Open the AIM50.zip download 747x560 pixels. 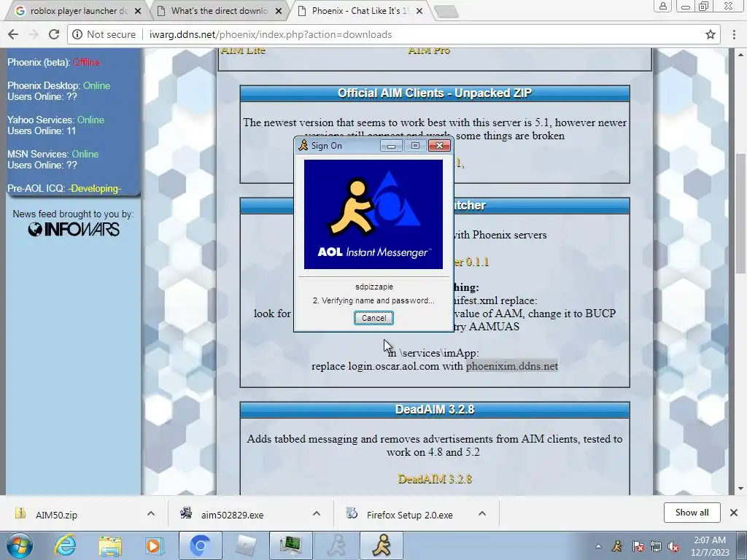coord(56,515)
